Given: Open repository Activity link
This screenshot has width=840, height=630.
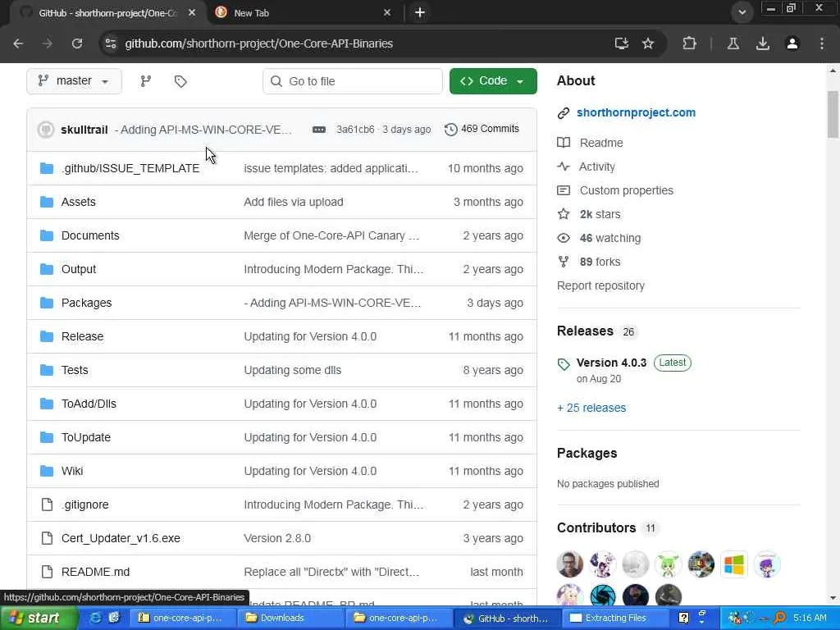Looking at the screenshot, I should tap(597, 167).
